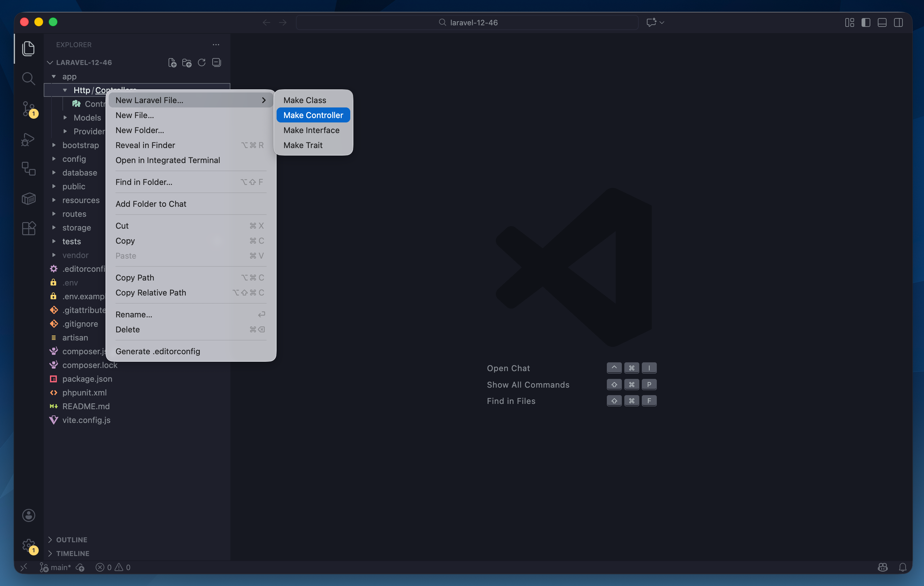
Task: Collapse all folders via the Explorer toolbar icon
Action: [216, 62]
